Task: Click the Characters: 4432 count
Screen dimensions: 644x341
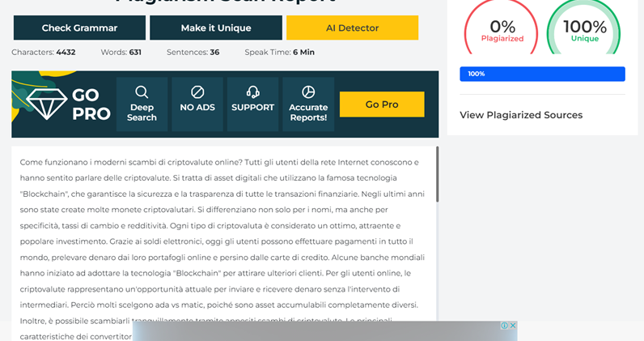Action: [x=44, y=52]
